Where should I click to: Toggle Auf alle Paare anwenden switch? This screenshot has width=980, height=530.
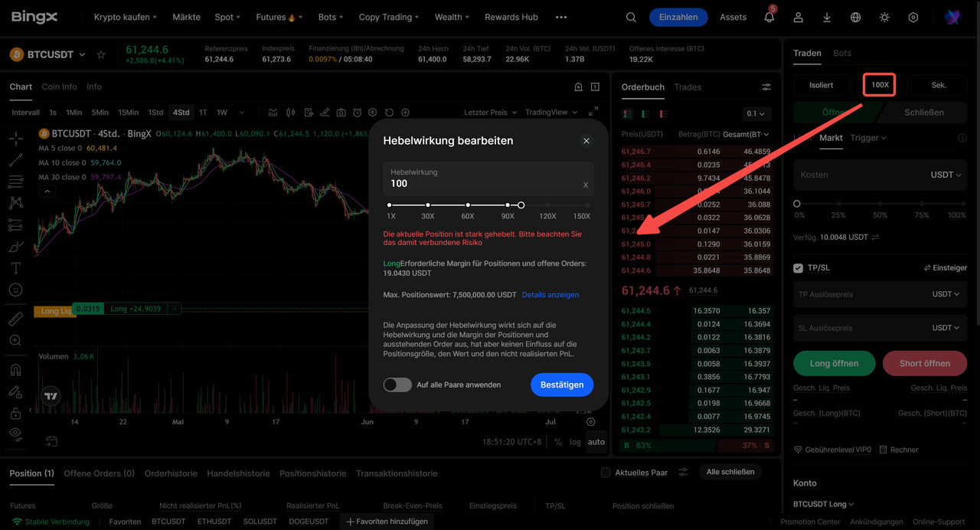[x=397, y=384]
